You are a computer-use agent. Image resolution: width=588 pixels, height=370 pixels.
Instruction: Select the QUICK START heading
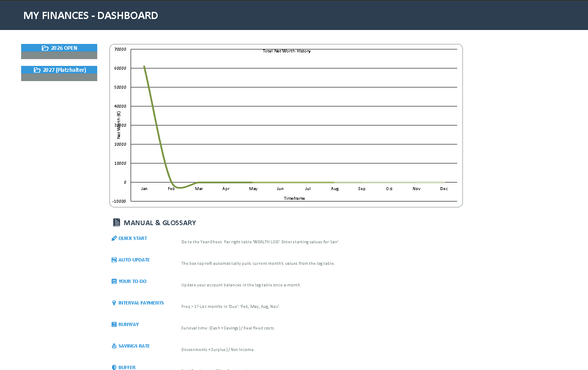pyautogui.click(x=133, y=238)
